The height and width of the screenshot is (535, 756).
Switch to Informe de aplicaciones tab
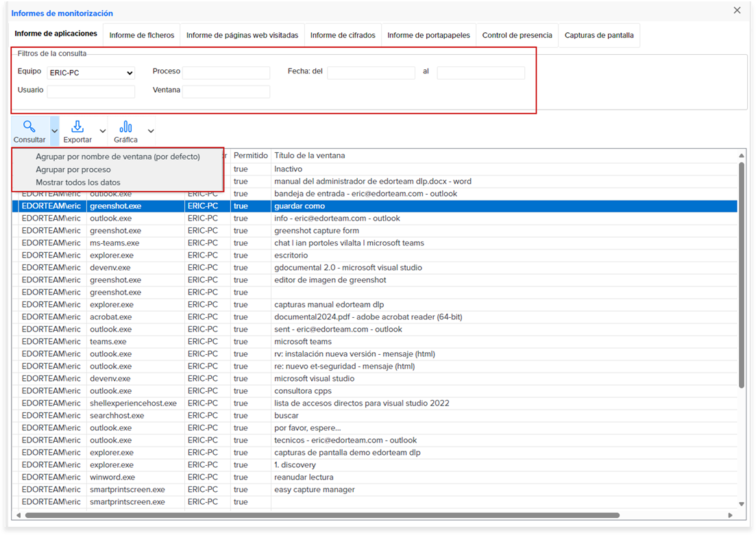(x=56, y=34)
